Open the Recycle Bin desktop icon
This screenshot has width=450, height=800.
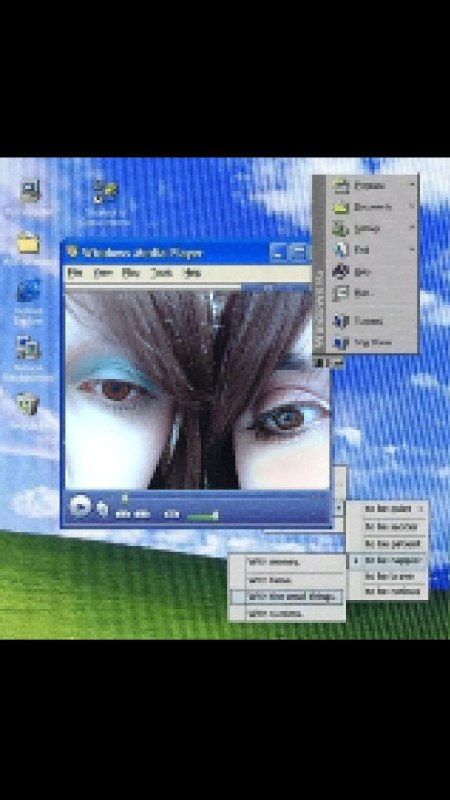point(29,404)
